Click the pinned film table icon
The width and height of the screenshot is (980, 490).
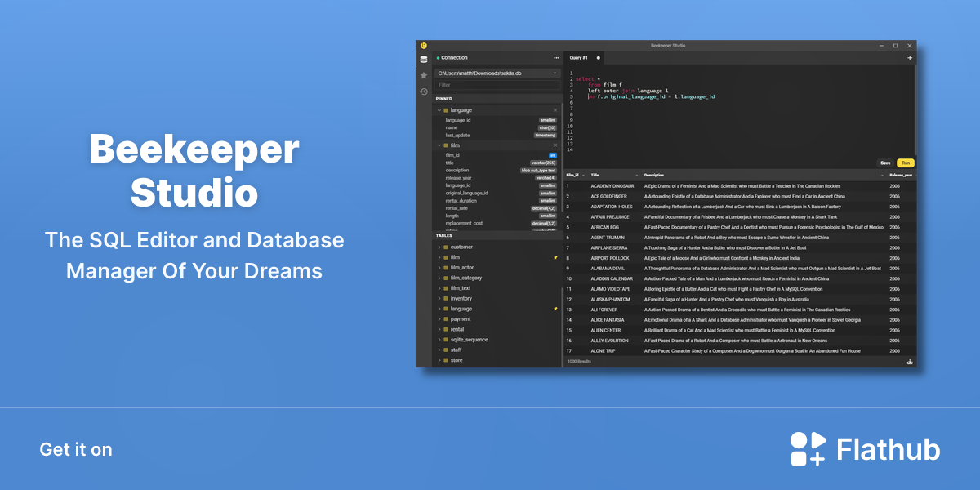point(446,145)
